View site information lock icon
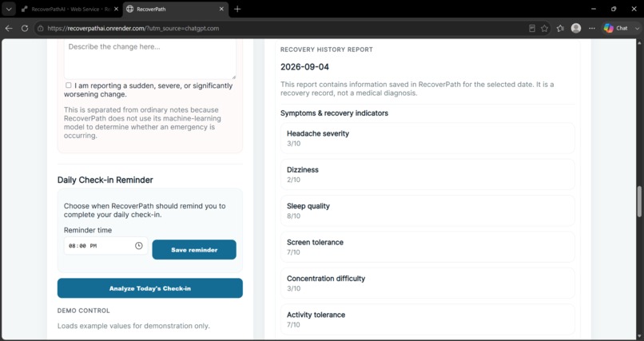 tap(40, 28)
